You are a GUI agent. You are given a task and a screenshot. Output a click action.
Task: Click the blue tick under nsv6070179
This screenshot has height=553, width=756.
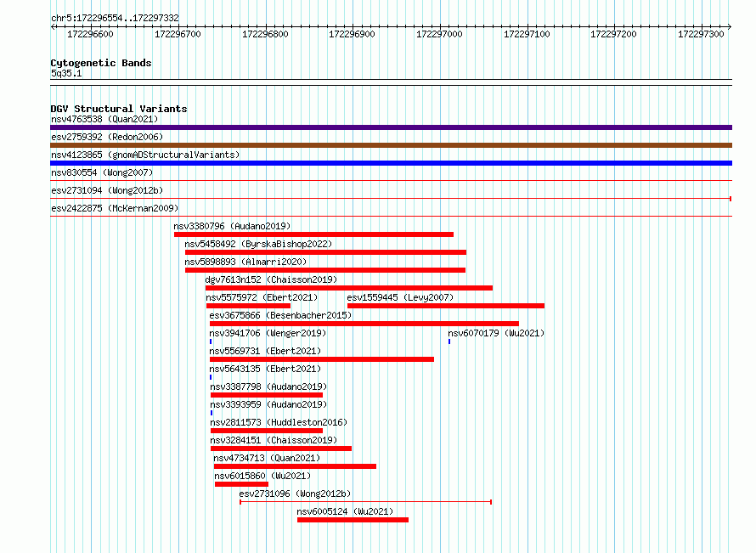click(449, 341)
